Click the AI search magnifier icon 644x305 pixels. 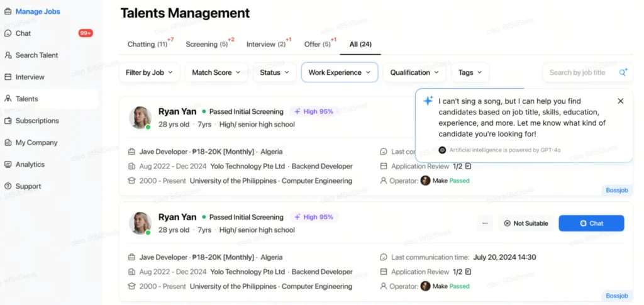[623, 72]
